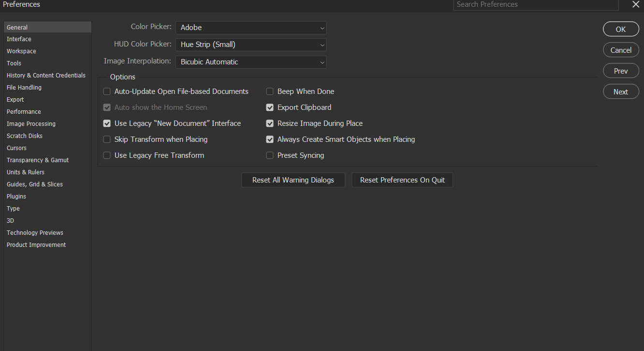This screenshot has height=351, width=644.
Task: Click the Search Preferences field
Action: [x=535, y=5]
